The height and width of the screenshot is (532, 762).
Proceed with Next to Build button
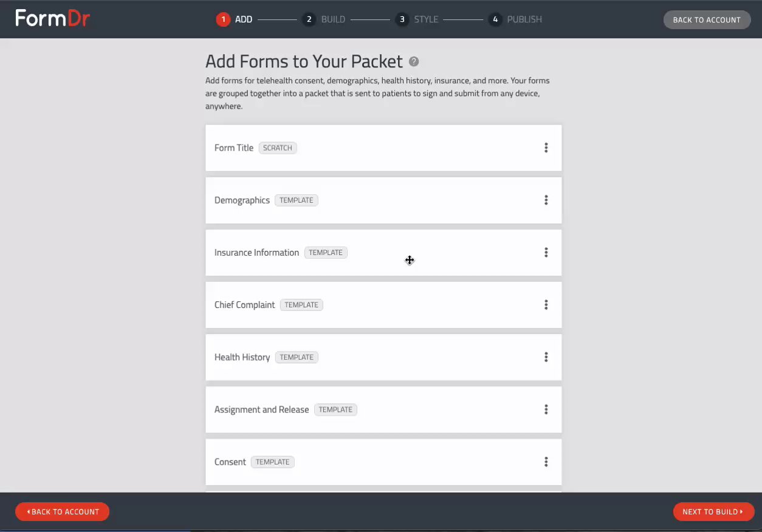(x=713, y=511)
